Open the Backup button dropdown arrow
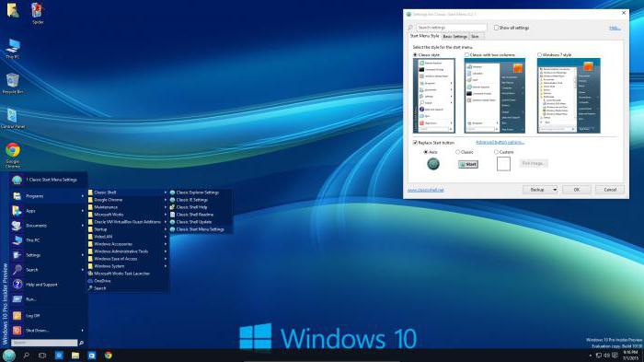Screen dimensions: 644x362 [x=555, y=190]
